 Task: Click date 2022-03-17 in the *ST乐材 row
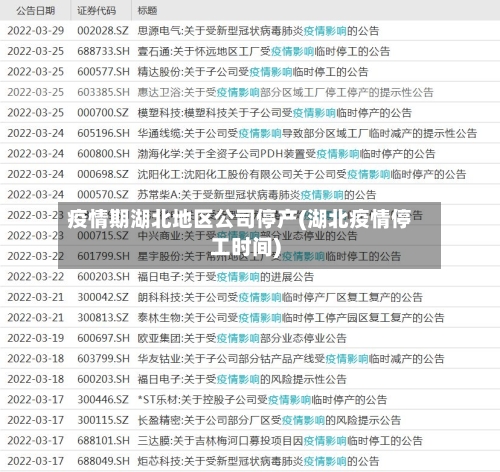36,400
